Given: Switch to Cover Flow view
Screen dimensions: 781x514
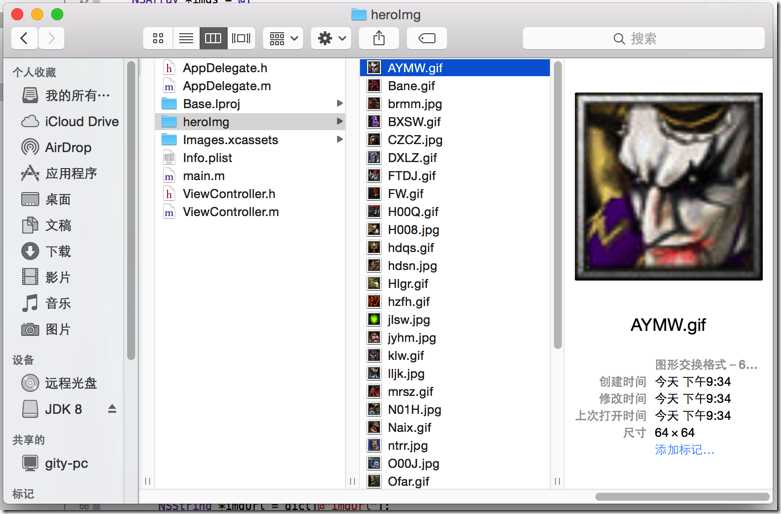Looking at the screenshot, I should point(241,38).
